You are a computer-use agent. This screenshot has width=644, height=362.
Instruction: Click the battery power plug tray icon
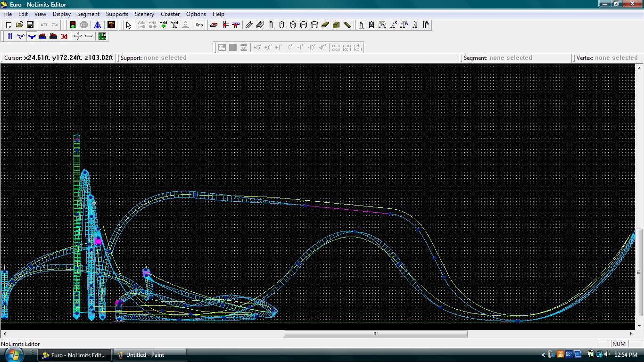(590, 354)
